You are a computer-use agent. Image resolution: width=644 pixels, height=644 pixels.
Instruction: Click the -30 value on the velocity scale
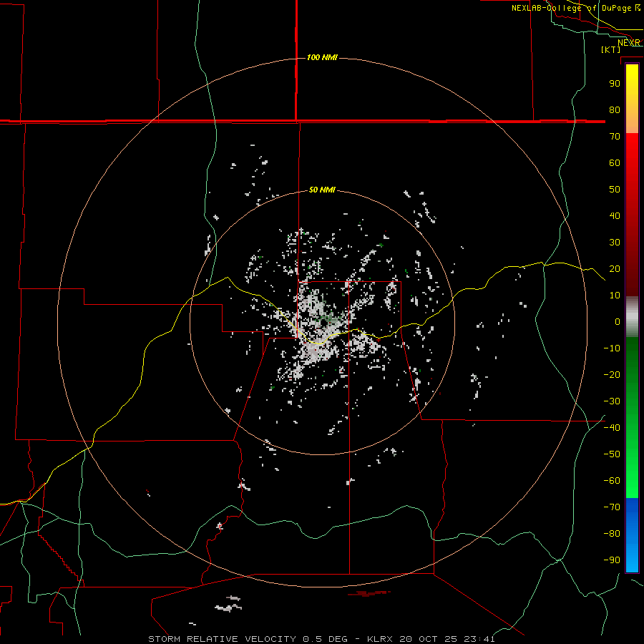612,401
